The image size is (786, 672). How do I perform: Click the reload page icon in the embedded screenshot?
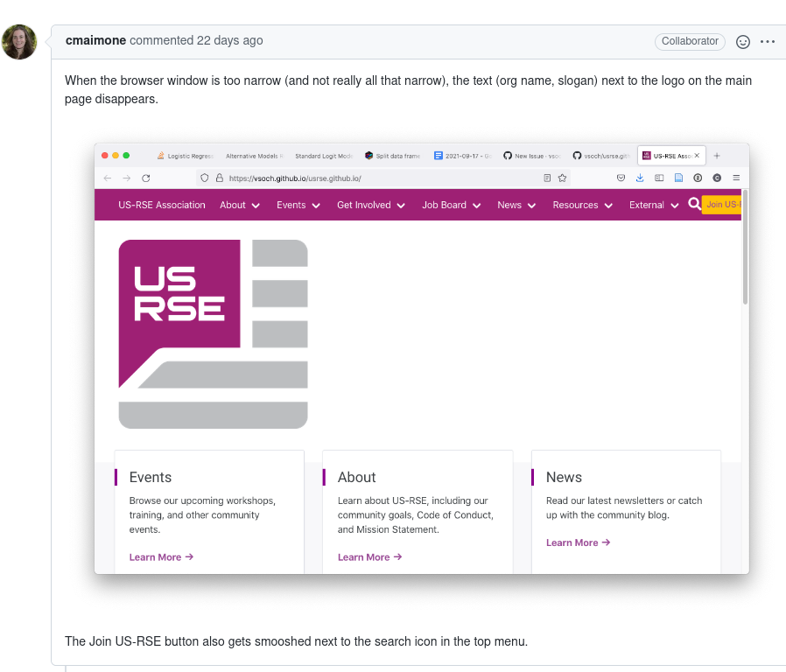click(146, 178)
